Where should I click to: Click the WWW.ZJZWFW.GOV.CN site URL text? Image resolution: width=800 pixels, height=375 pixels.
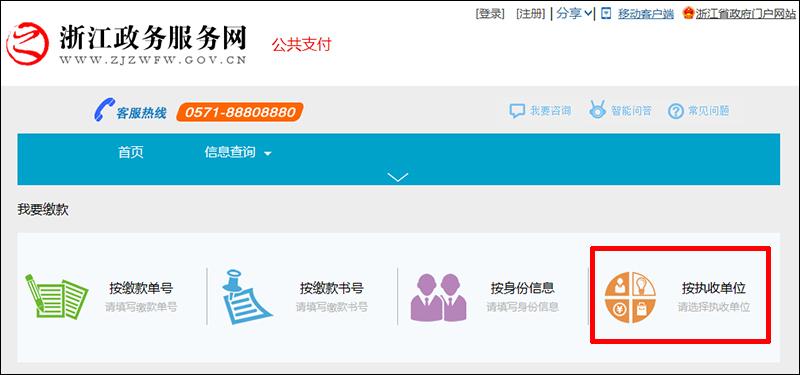pyautogui.click(x=153, y=60)
